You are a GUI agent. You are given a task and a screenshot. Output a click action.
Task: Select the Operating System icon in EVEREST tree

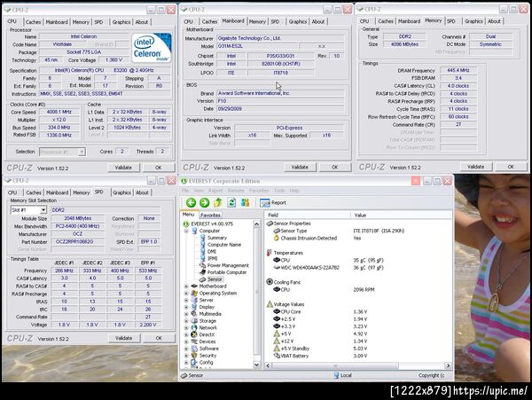193,294
